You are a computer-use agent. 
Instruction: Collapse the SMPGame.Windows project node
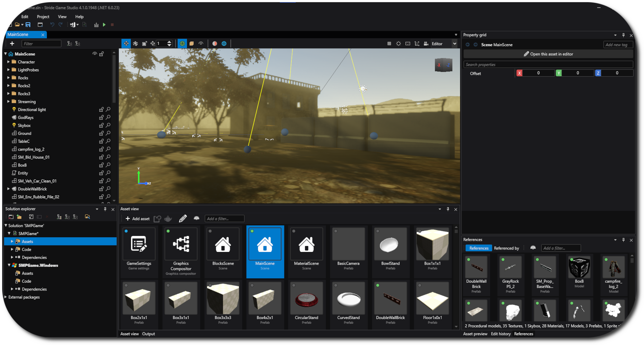tap(9, 265)
